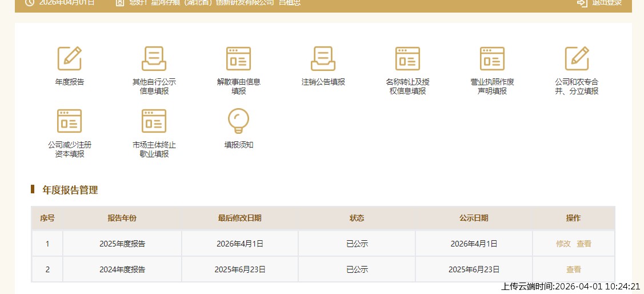Click the 状态 column header
644x294 pixels.
point(357,218)
